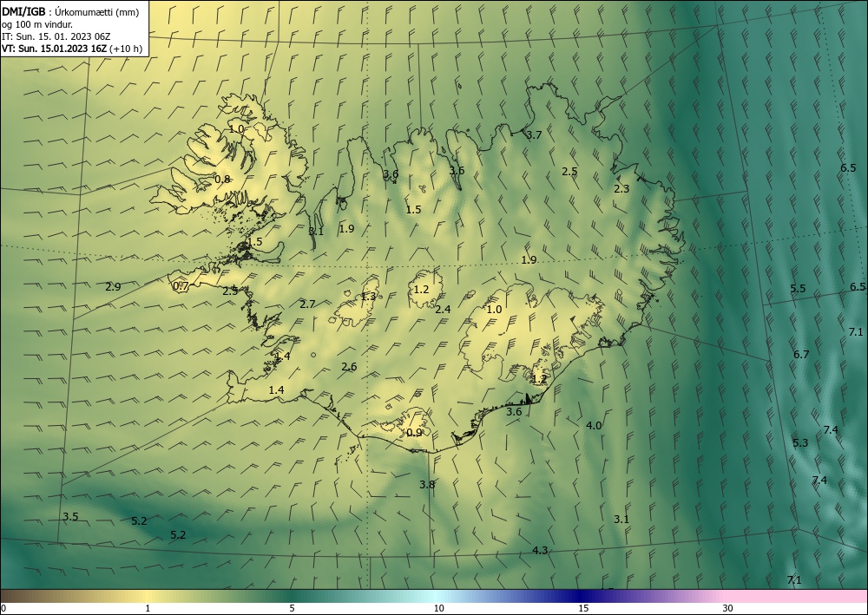Click the 1.2 value on Hofsjökull glacier
868x615 pixels.
[x=421, y=290]
